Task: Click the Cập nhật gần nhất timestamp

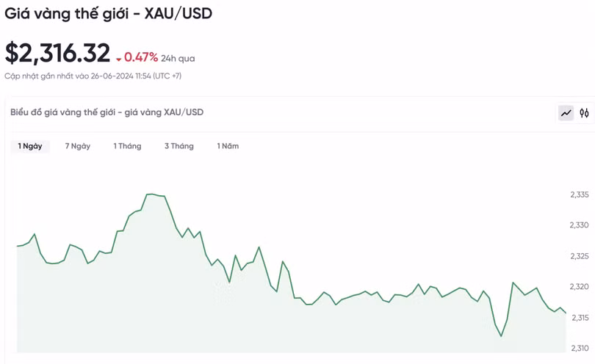Action: tap(93, 76)
